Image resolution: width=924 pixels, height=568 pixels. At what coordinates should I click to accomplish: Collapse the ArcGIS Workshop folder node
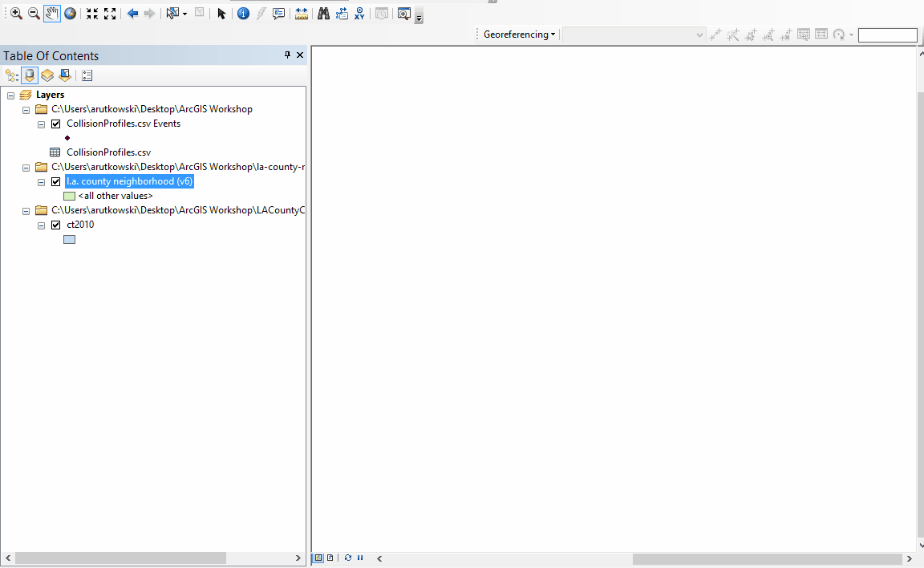pyautogui.click(x=26, y=110)
